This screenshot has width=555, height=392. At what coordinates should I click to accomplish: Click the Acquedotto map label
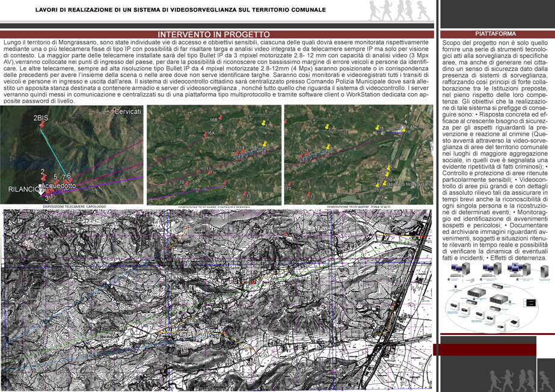[x=58, y=185]
